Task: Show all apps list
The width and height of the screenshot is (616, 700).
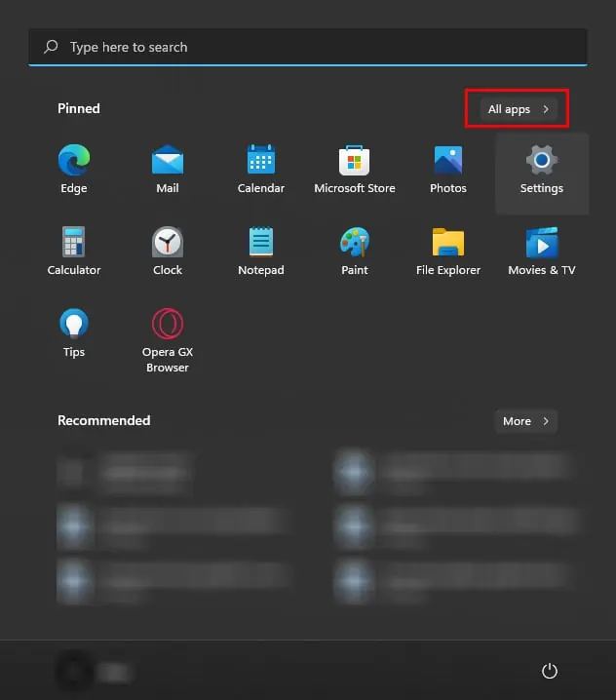Action: point(519,109)
